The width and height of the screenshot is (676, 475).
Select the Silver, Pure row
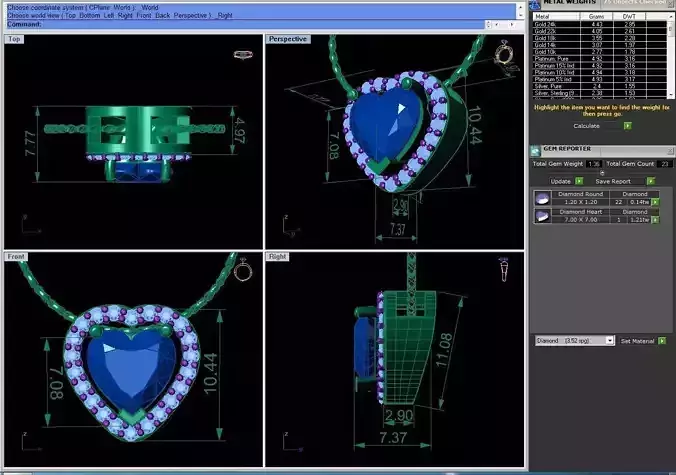click(x=600, y=86)
